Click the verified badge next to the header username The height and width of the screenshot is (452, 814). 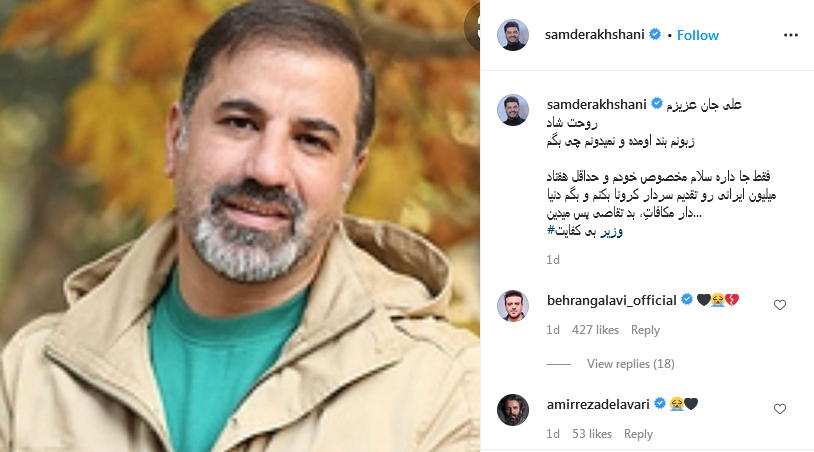655,34
